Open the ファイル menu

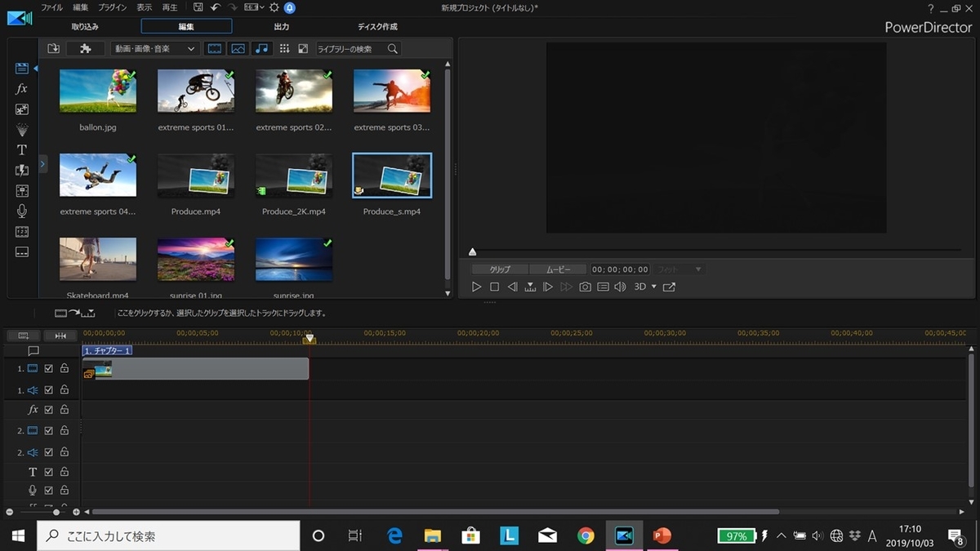tap(51, 7)
